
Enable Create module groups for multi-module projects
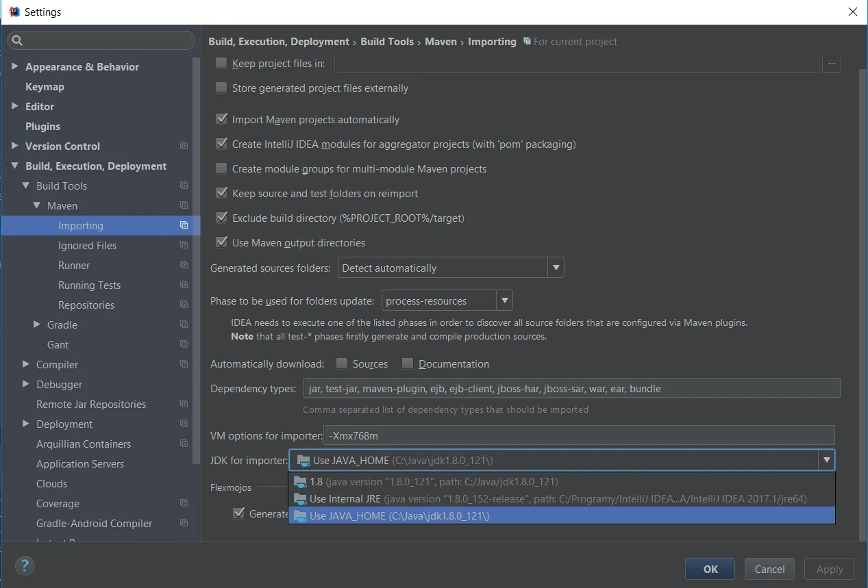point(221,168)
